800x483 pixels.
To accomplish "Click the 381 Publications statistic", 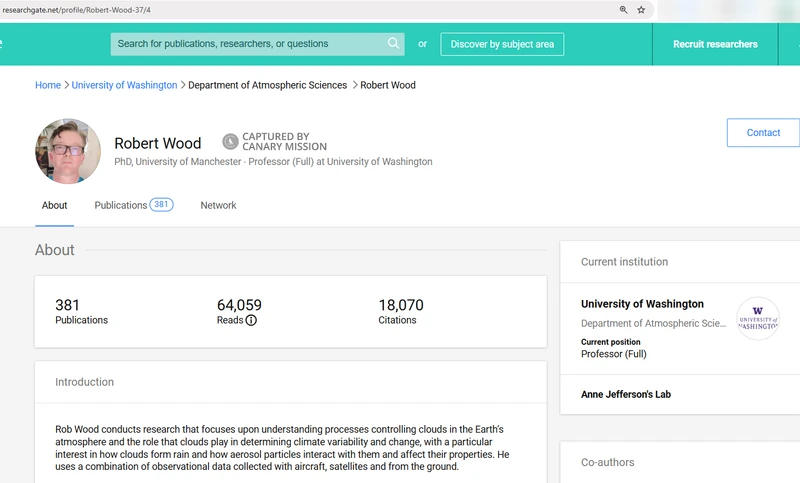I will point(81,312).
